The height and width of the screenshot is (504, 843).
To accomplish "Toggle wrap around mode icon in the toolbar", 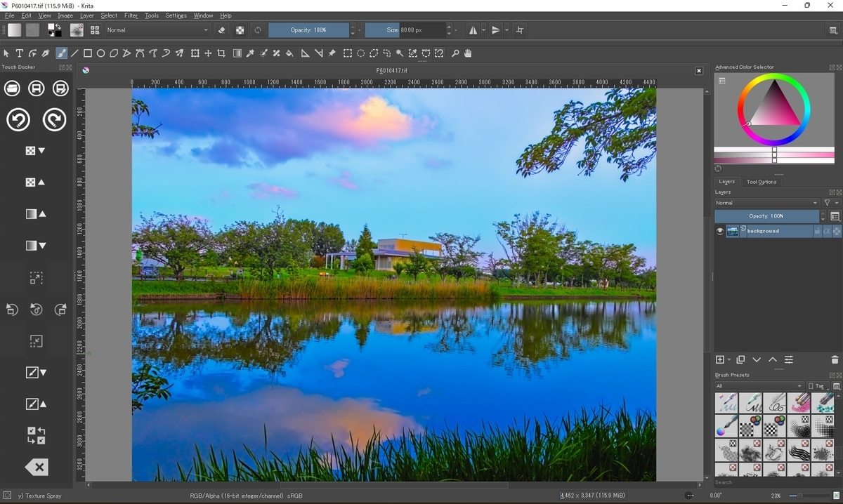I will [520, 30].
